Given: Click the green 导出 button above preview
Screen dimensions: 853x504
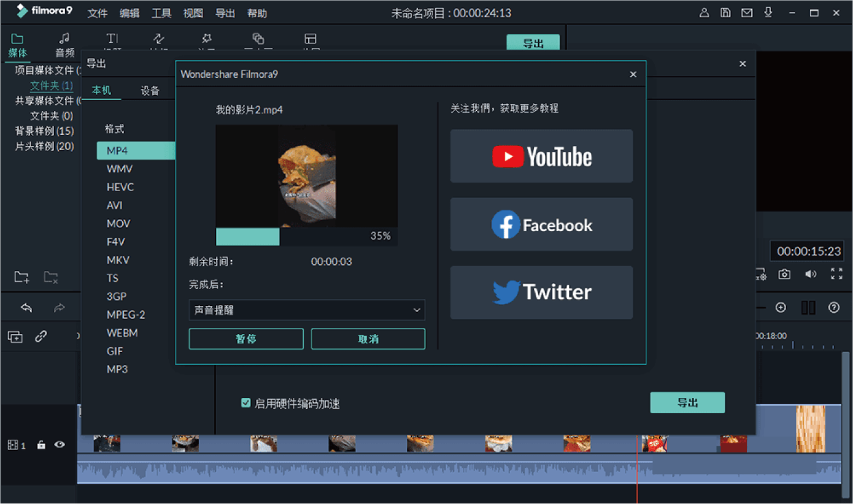Looking at the screenshot, I should coord(533,43).
